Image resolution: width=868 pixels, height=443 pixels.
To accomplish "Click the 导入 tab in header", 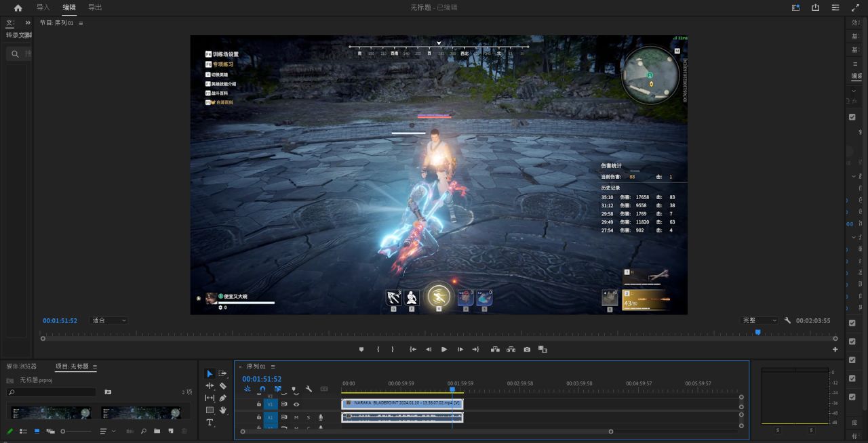I will click(43, 7).
